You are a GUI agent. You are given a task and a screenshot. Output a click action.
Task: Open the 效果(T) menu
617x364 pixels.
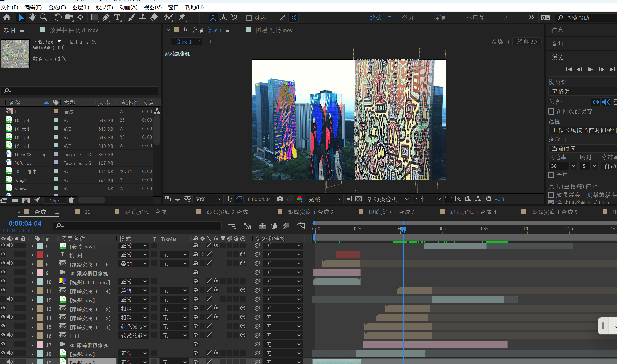coord(104,7)
